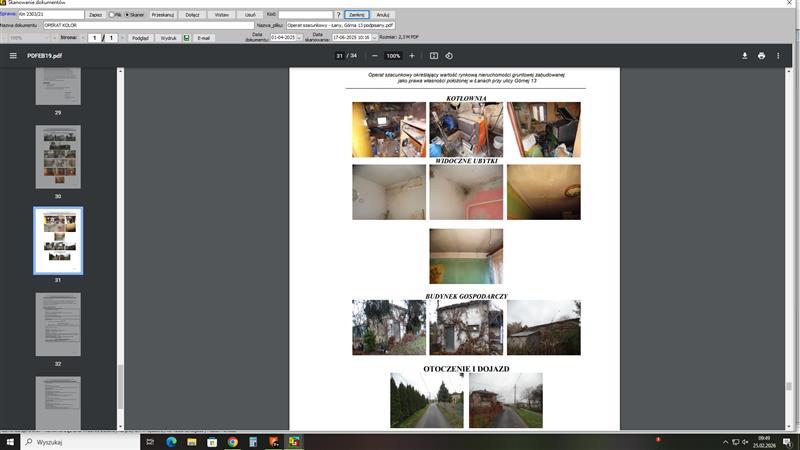Click the PDF zoom out minus icon

coord(374,56)
